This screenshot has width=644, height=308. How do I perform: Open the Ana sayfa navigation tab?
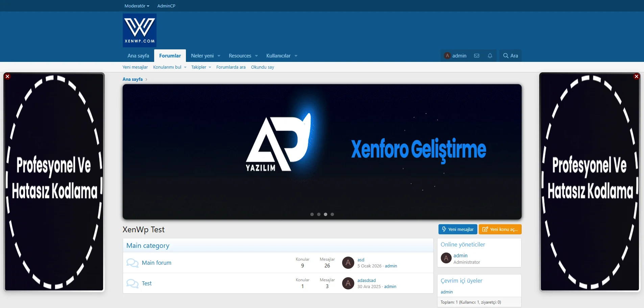[x=138, y=56]
